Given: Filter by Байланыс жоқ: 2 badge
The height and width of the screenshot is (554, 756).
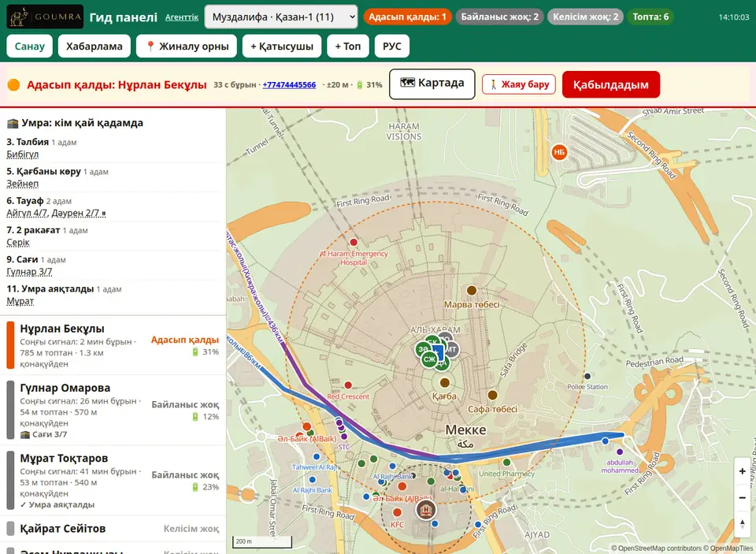Looking at the screenshot, I should tap(499, 17).
